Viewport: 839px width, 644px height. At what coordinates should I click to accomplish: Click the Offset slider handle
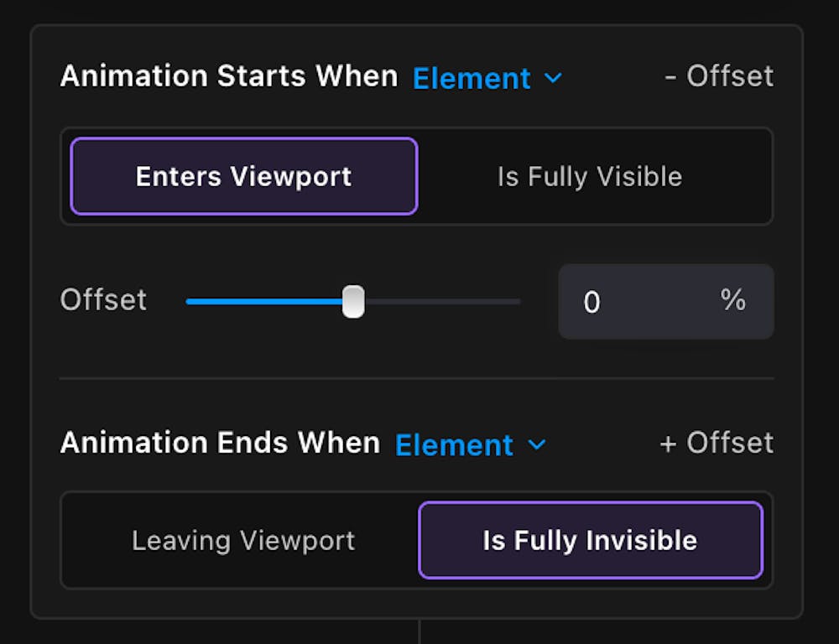353,301
